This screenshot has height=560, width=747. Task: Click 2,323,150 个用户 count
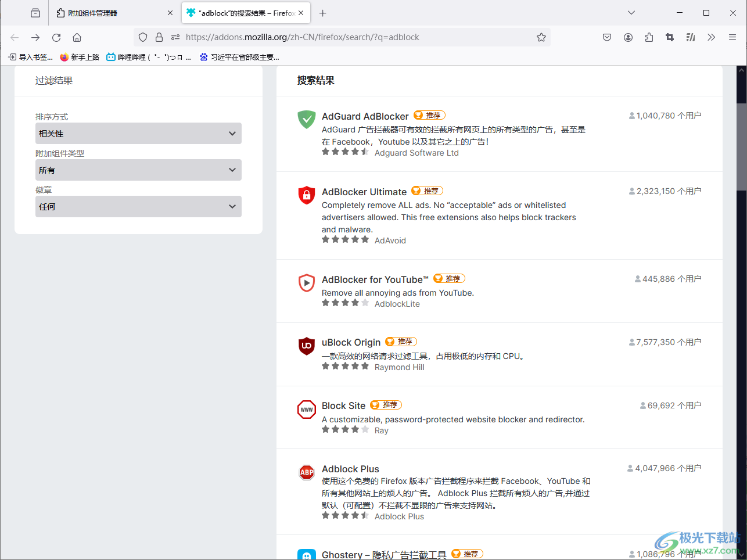(665, 191)
